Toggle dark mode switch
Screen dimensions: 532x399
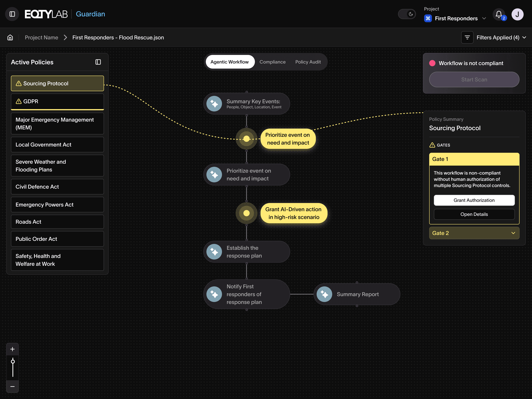tap(407, 14)
